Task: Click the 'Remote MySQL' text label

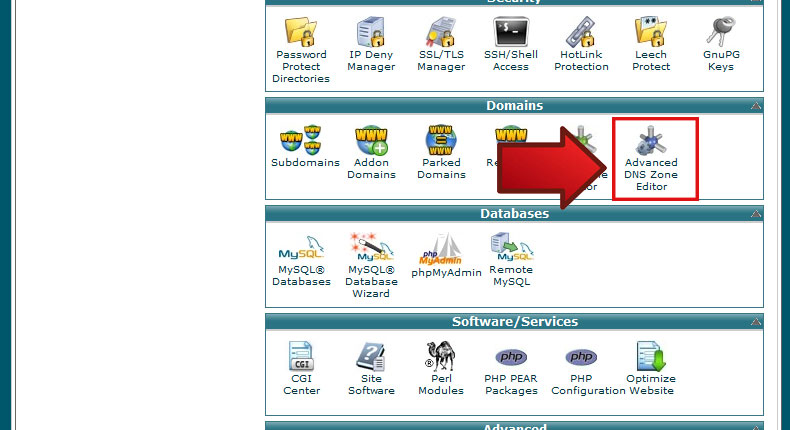Action: click(511, 276)
